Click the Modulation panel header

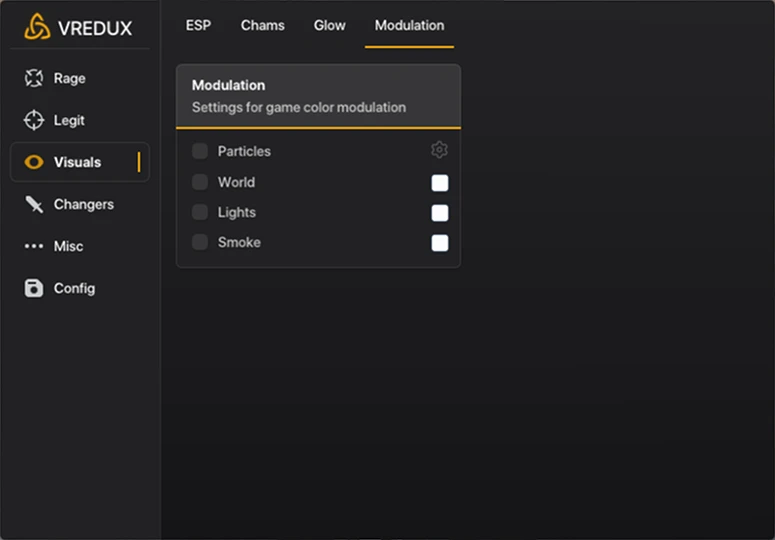(x=318, y=96)
